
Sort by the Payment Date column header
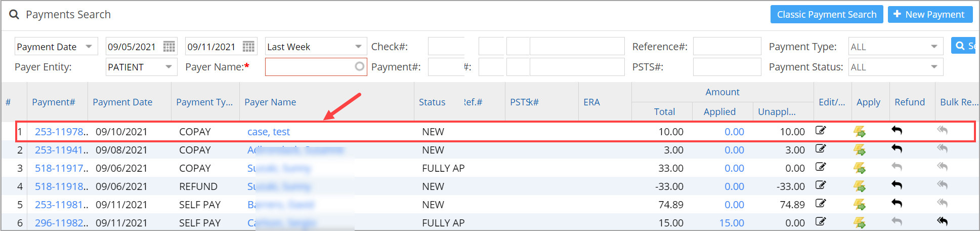[x=122, y=102]
